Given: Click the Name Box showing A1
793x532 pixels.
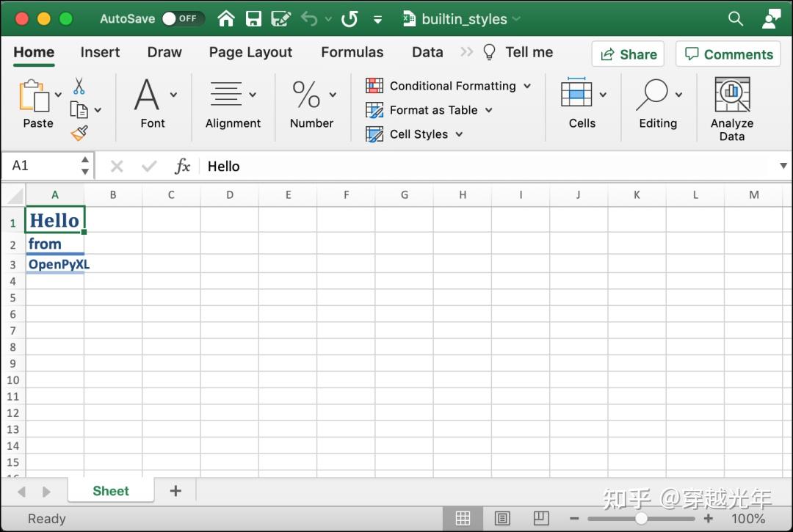Looking at the screenshot, I should tap(40, 166).
